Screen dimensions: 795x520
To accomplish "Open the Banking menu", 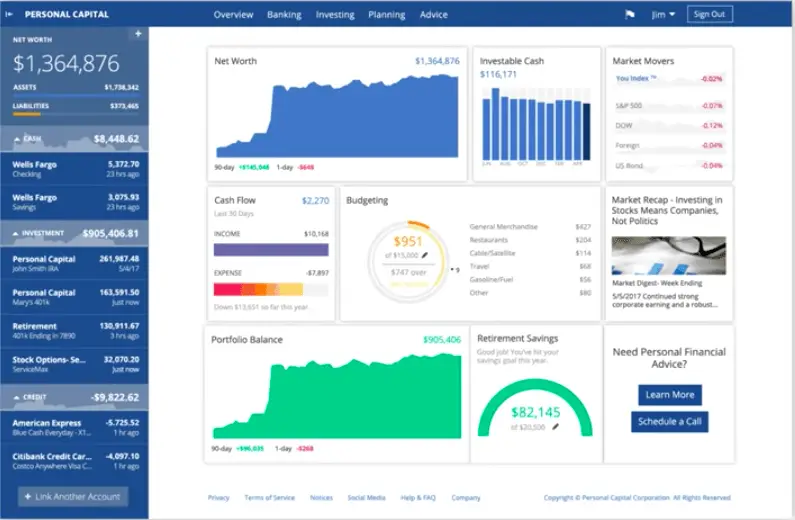I will coord(284,15).
